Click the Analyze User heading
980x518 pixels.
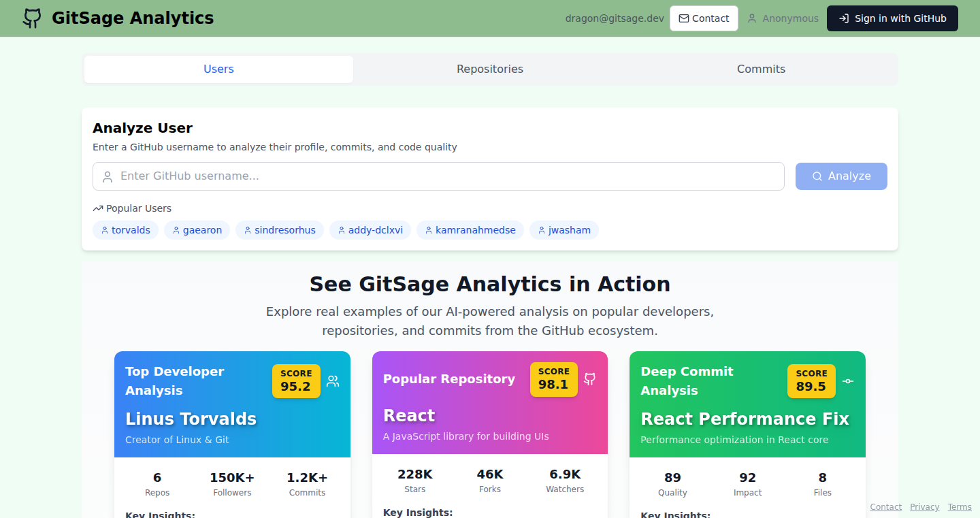(143, 128)
